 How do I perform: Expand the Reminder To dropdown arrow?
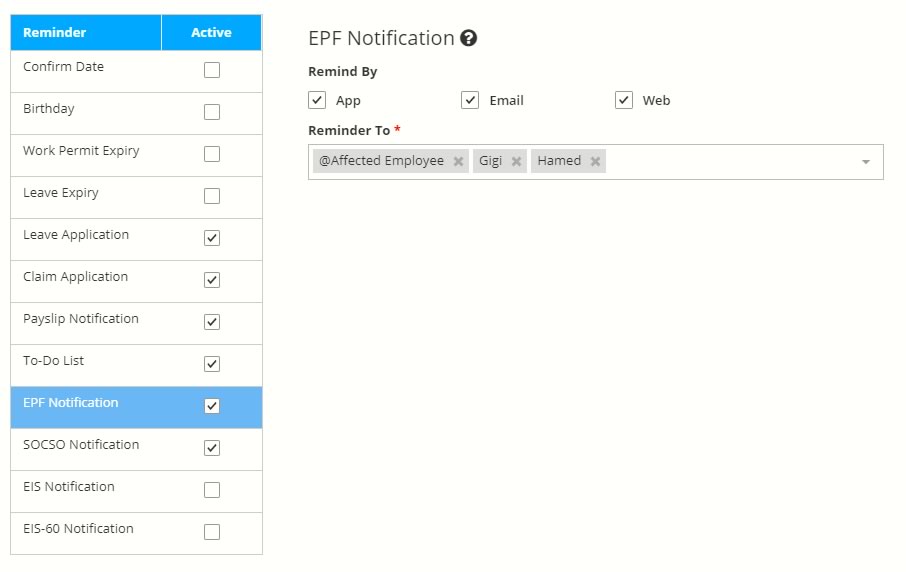coord(866,162)
